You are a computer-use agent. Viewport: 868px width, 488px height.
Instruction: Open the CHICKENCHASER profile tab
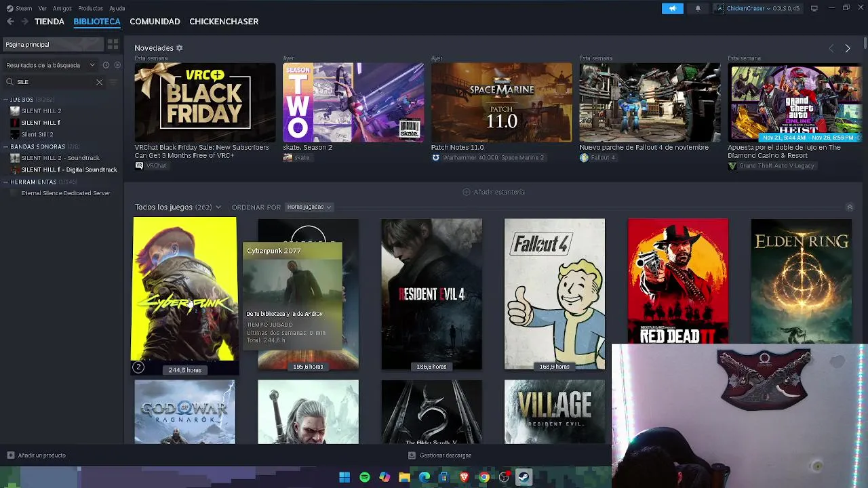(224, 22)
